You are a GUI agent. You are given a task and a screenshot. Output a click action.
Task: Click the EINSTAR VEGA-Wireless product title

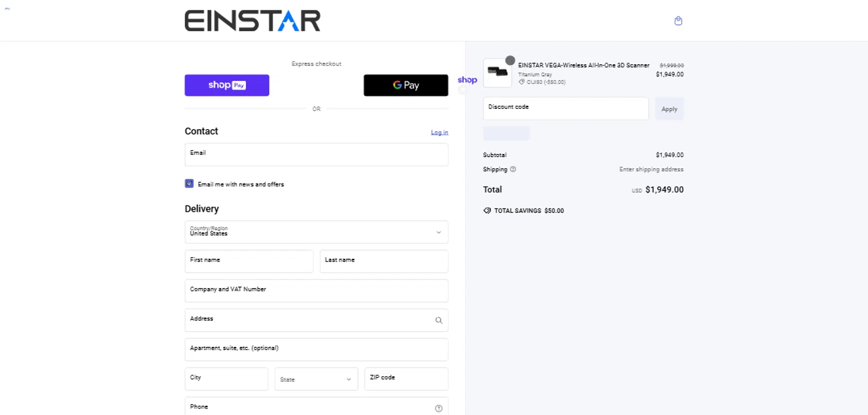point(584,65)
